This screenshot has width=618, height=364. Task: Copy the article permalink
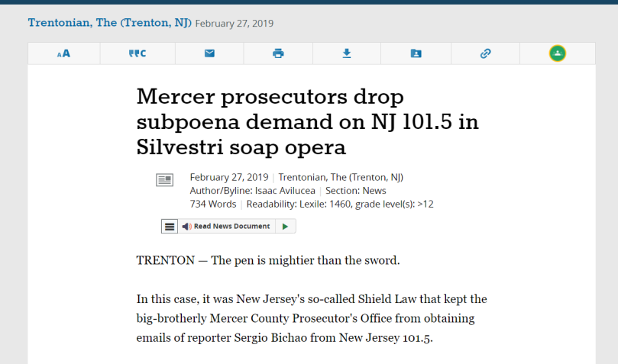486,53
